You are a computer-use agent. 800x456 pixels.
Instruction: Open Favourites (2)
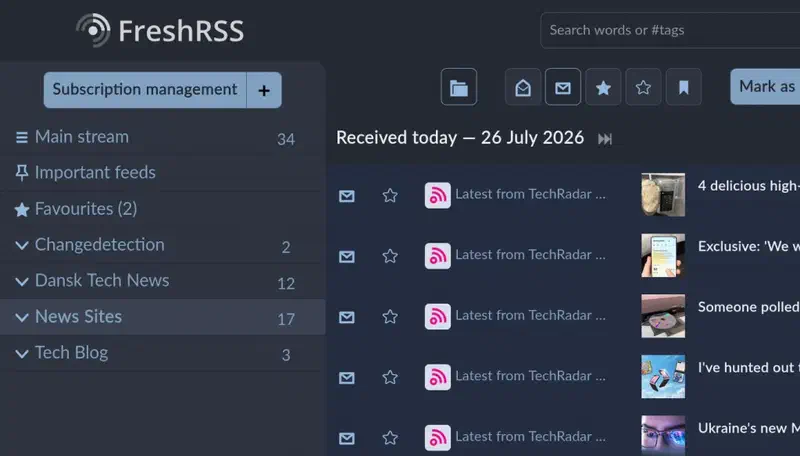click(86, 209)
